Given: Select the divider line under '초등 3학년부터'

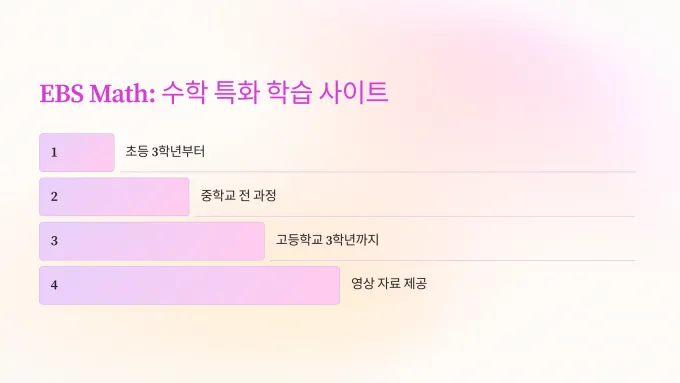Looking at the screenshot, I should click(378, 172).
